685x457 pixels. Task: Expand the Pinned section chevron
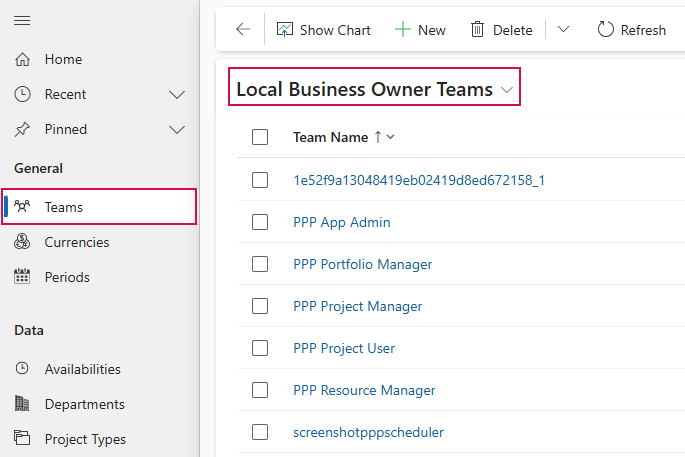point(177,130)
